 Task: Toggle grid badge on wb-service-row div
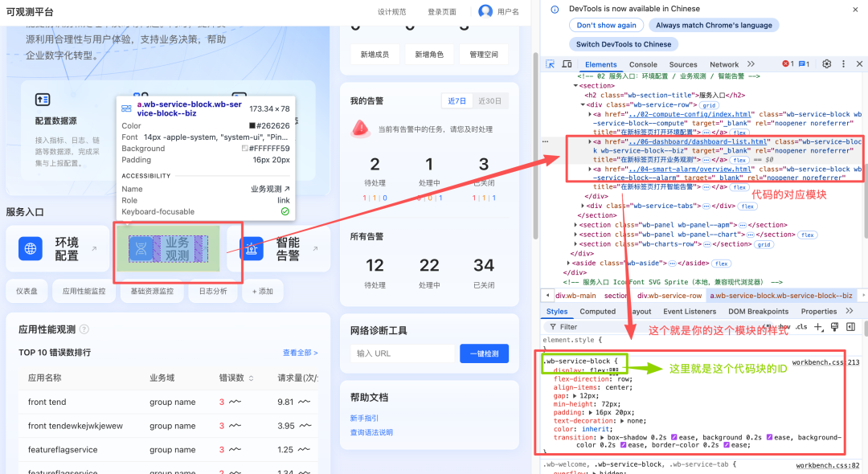coord(709,105)
